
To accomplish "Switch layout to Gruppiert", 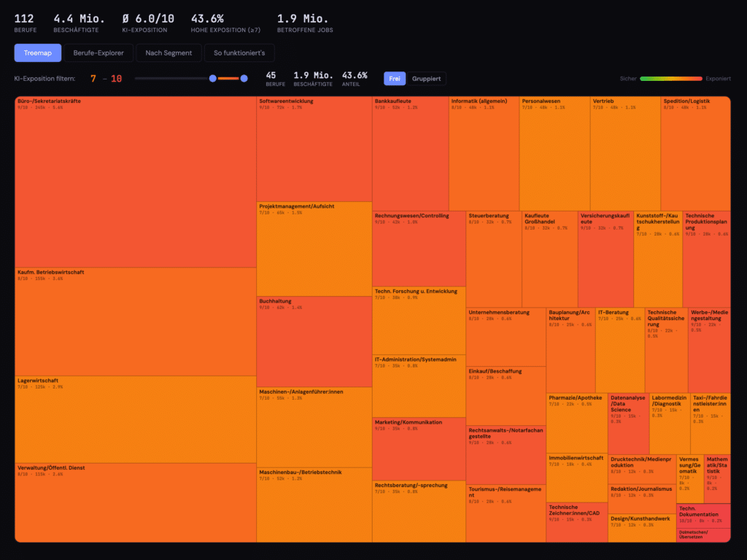I will (426, 78).
